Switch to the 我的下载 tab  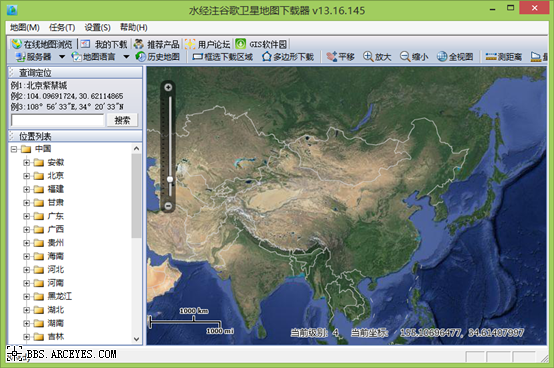point(104,44)
